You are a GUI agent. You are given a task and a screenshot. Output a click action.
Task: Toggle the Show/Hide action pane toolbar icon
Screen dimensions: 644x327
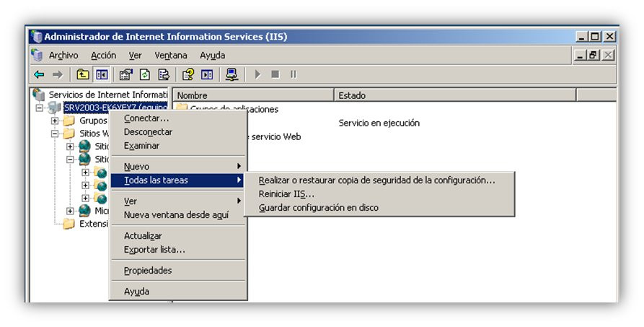coord(207,74)
